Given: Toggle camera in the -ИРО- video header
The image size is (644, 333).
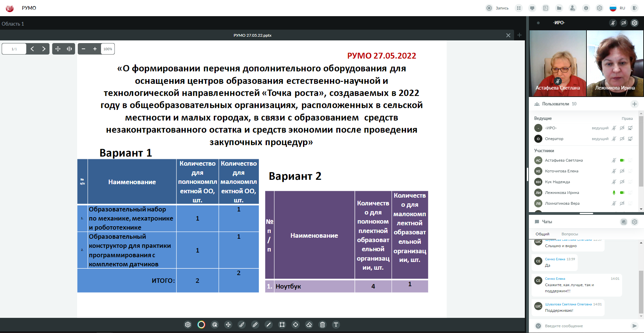Looking at the screenshot, I should [x=624, y=23].
